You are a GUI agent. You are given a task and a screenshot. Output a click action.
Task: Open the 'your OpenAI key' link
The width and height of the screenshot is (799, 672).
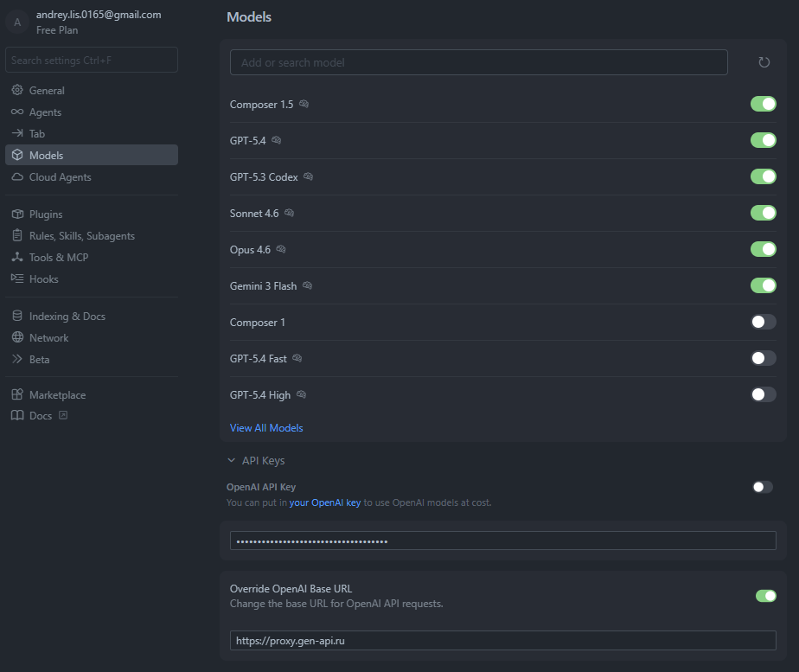(x=324, y=502)
